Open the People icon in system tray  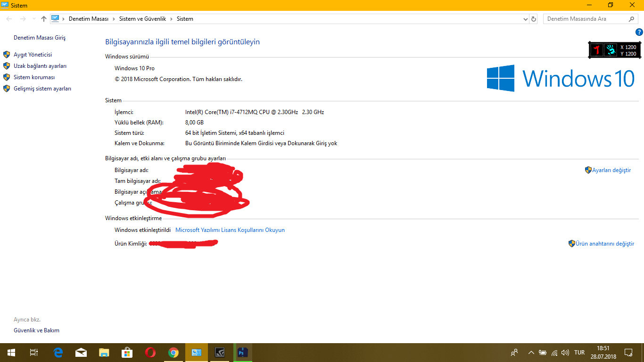click(x=514, y=353)
